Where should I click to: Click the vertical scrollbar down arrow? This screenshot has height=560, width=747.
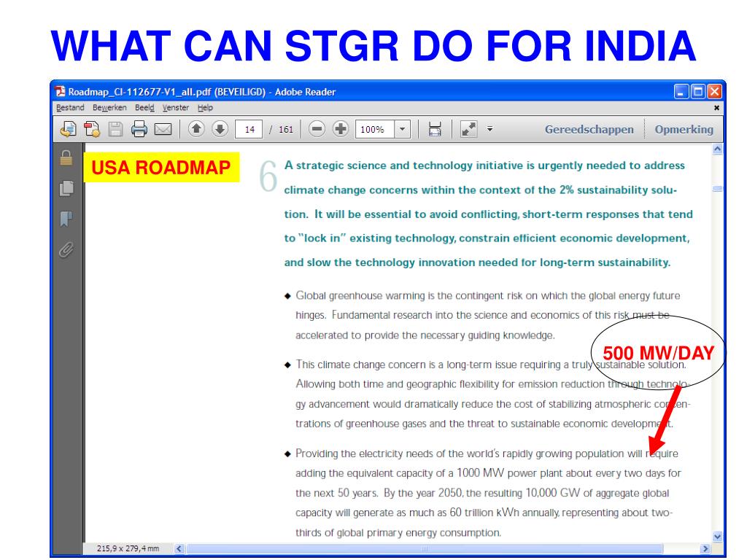(x=718, y=537)
